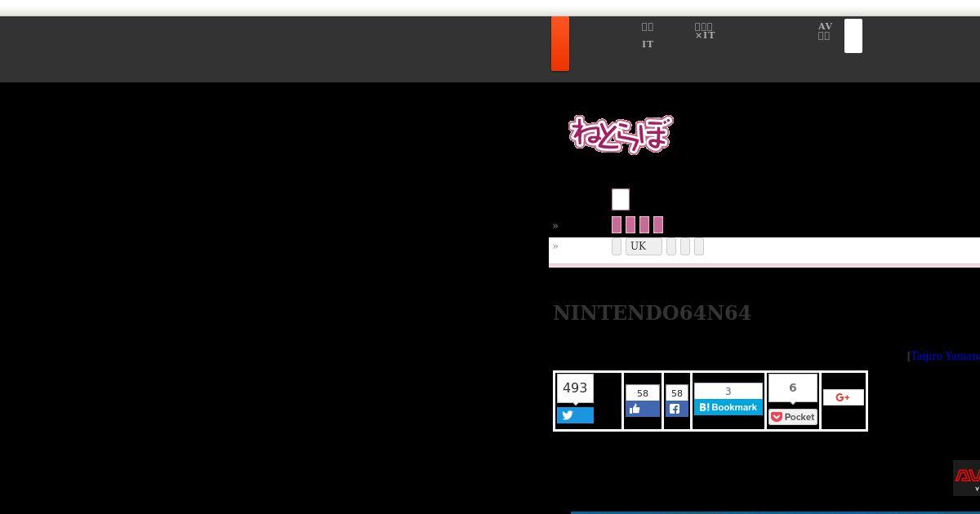Share via the Facebook f logo button
Screen dimensions: 980x514
coord(676,409)
